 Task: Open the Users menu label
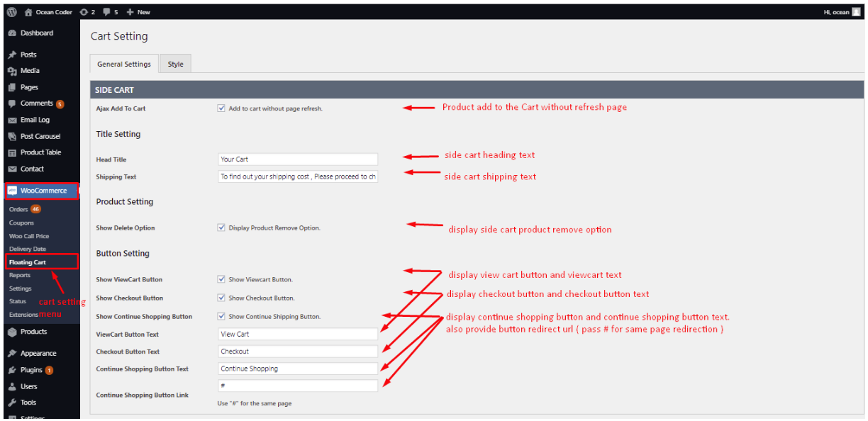(29, 387)
